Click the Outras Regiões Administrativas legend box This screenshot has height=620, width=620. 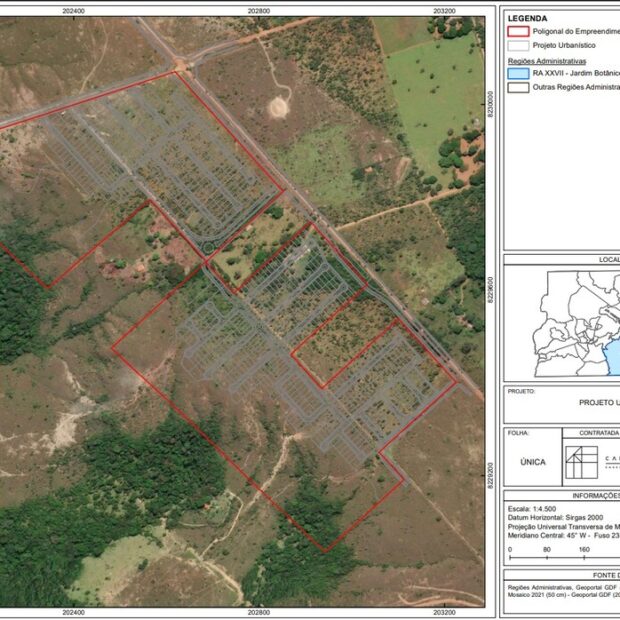pyautogui.click(x=518, y=87)
